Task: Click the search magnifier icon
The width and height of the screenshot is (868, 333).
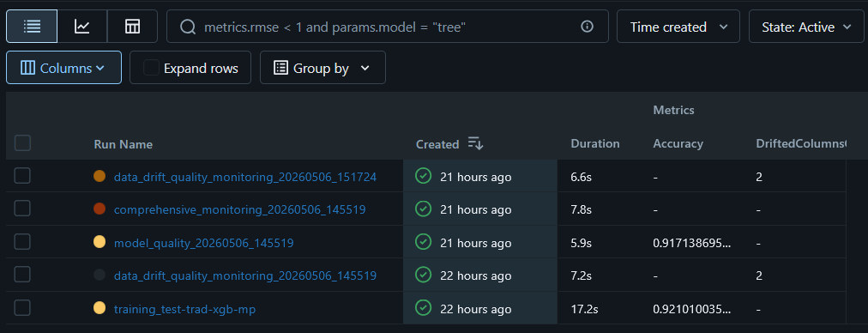Action: (x=188, y=27)
